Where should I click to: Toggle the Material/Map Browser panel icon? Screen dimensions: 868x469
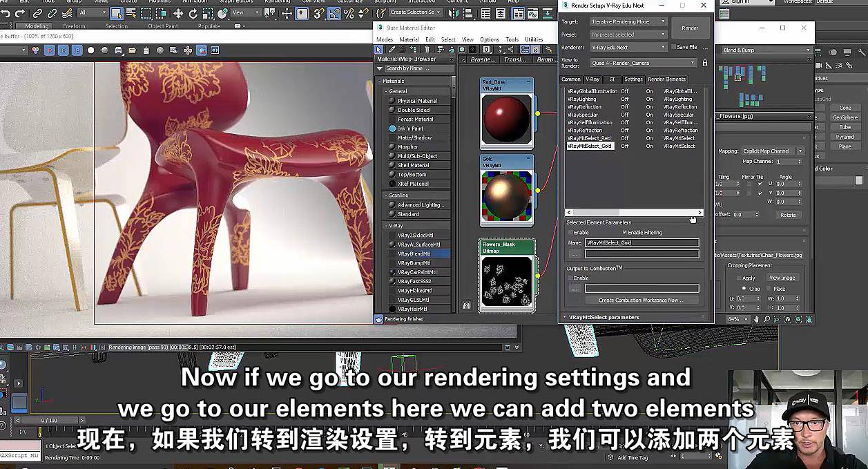click(x=525, y=50)
